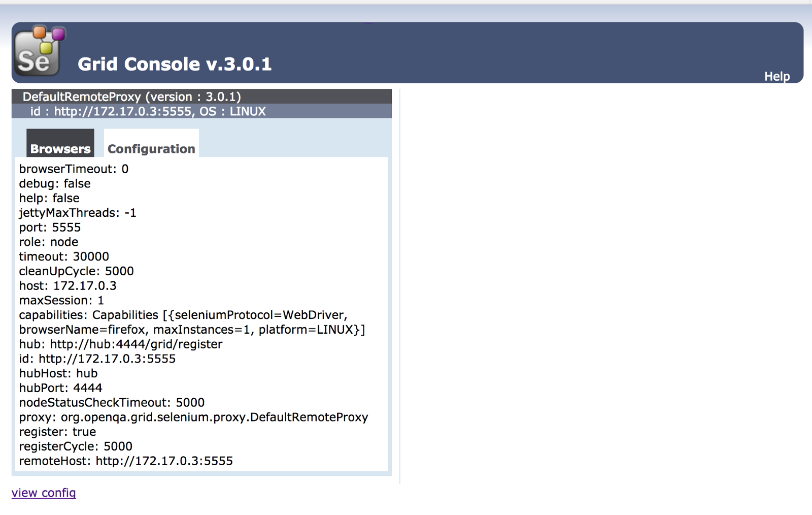Open the view config link
Image resolution: width=812 pixels, height=515 pixels.
tap(44, 493)
